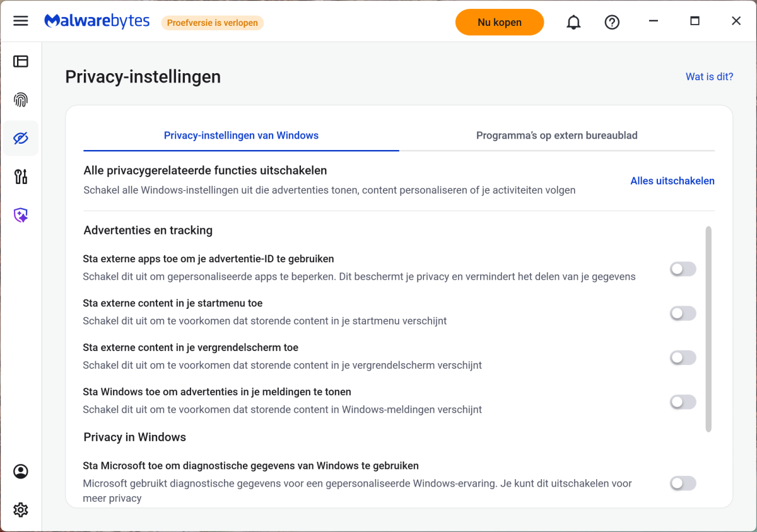Toggle Microsoft diagnostic data usage
Image resolution: width=757 pixels, height=532 pixels.
683,483
